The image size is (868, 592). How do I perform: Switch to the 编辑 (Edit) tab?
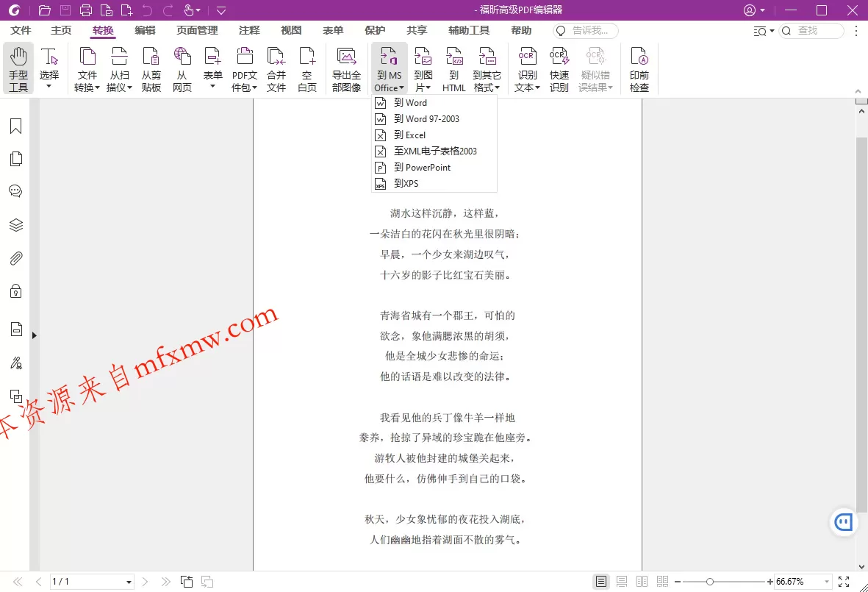click(x=145, y=30)
